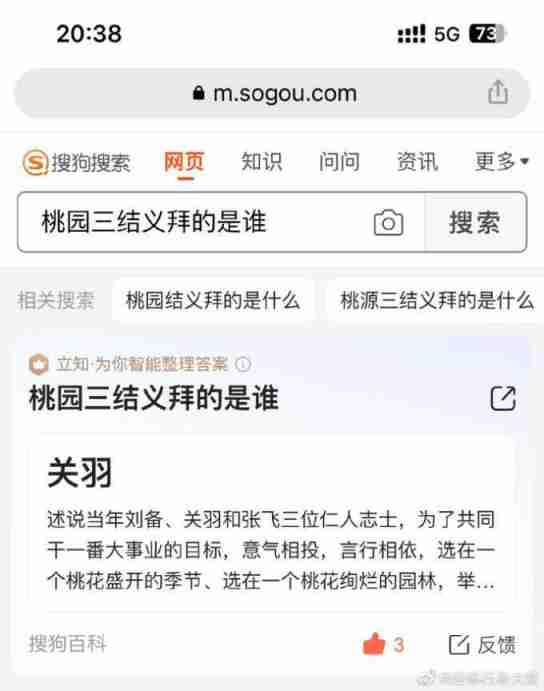Switch to the 知识 tab

coord(261,161)
